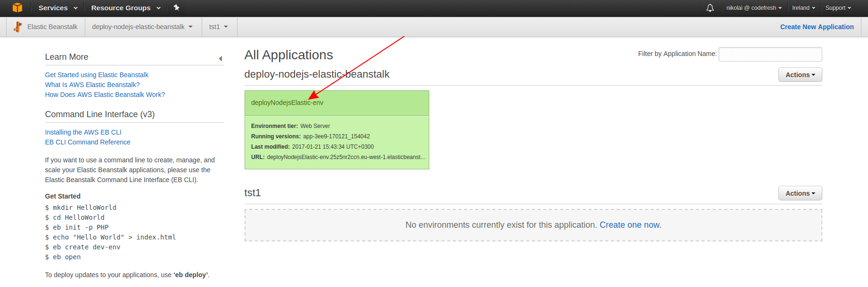868x287 pixels.
Task: Click the AWS cube logo icon
Action: pyautogui.click(x=17, y=8)
